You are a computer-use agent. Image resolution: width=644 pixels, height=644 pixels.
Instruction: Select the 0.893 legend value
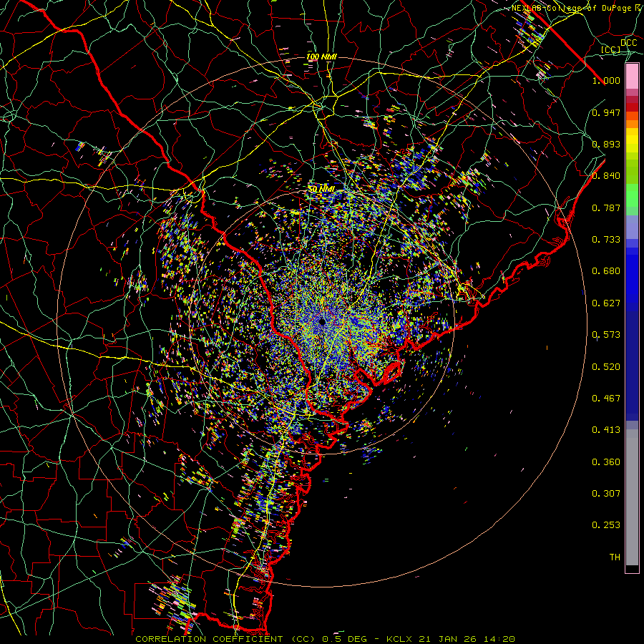point(606,144)
